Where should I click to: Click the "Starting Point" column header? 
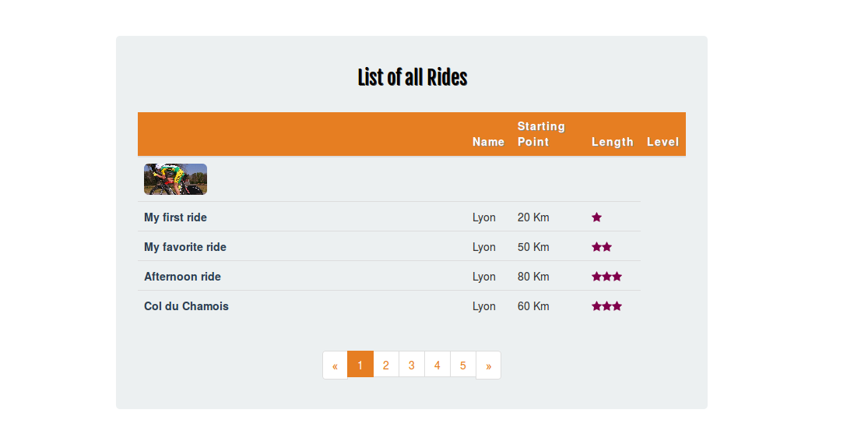(x=541, y=134)
